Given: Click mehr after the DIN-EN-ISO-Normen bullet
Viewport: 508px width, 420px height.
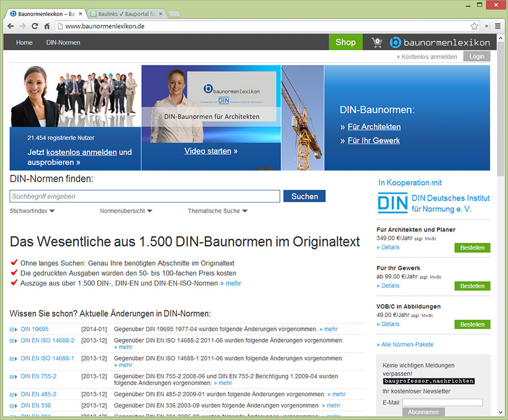Looking at the screenshot, I should click(x=231, y=283).
